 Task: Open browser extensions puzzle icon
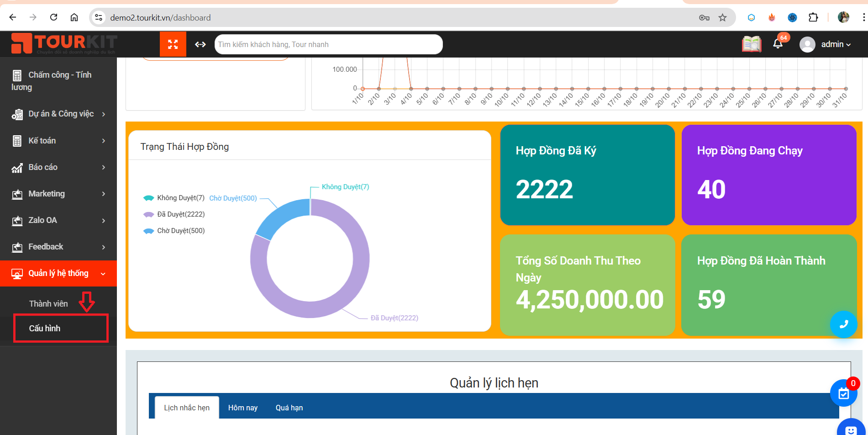[813, 17]
